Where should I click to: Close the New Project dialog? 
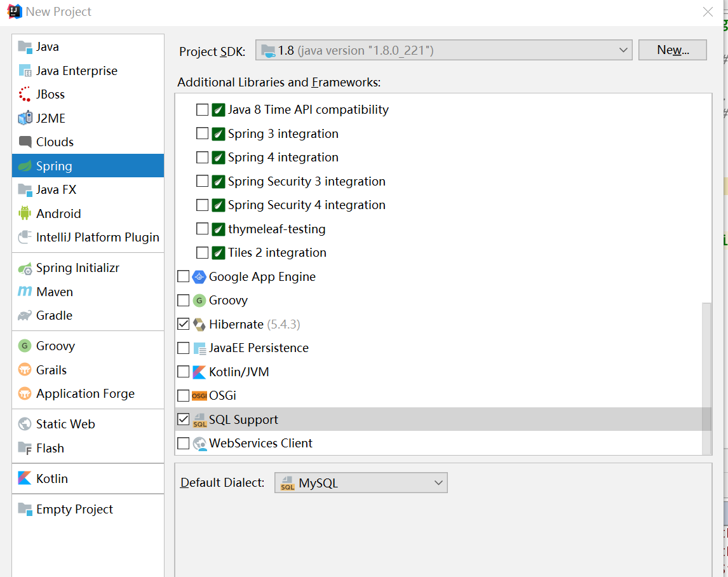(708, 11)
